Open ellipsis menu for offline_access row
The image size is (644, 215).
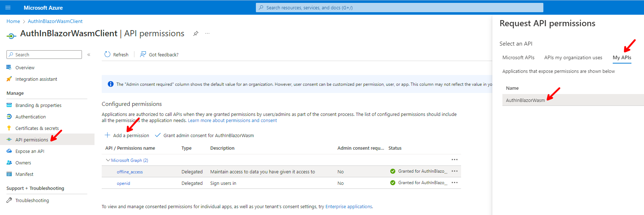click(x=455, y=171)
